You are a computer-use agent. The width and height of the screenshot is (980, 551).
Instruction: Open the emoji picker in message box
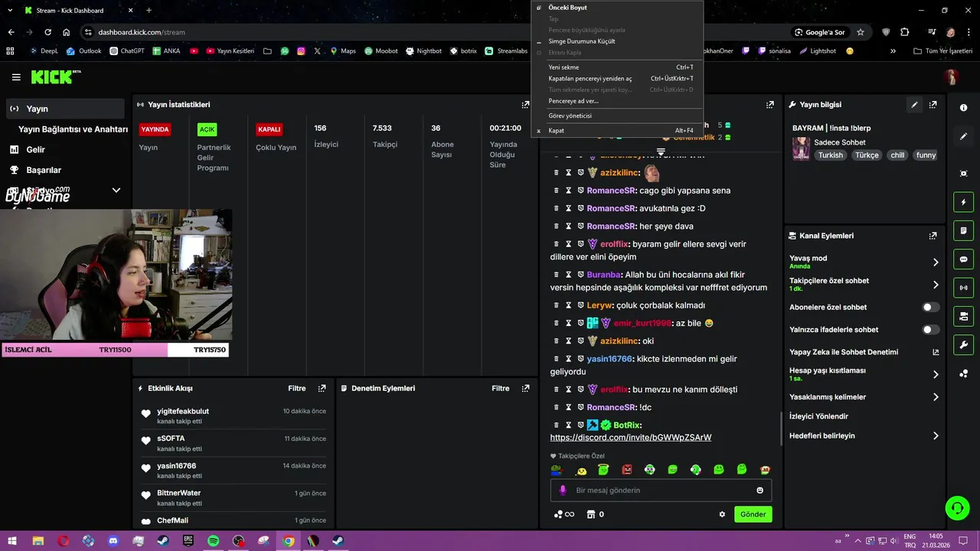click(759, 490)
